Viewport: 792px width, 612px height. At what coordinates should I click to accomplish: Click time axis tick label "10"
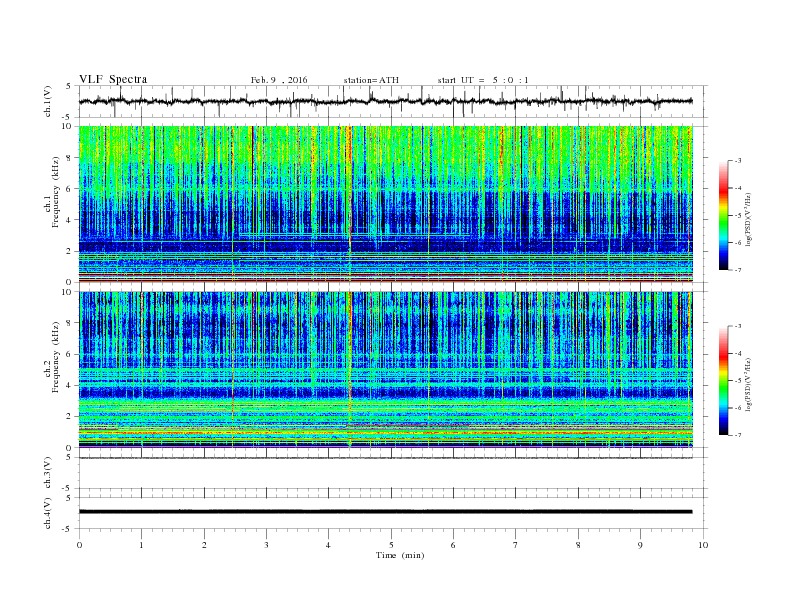tap(703, 545)
